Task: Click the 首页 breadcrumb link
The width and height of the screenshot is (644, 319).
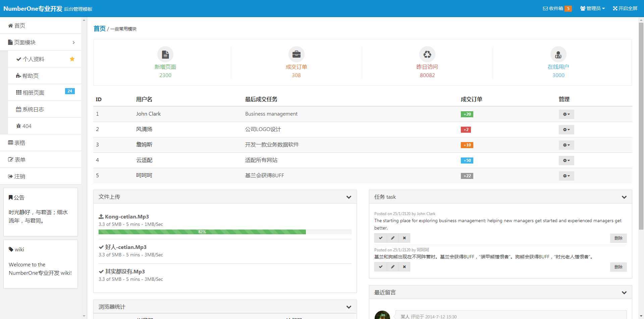Action: pyautogui.click(x=100, y=28)
